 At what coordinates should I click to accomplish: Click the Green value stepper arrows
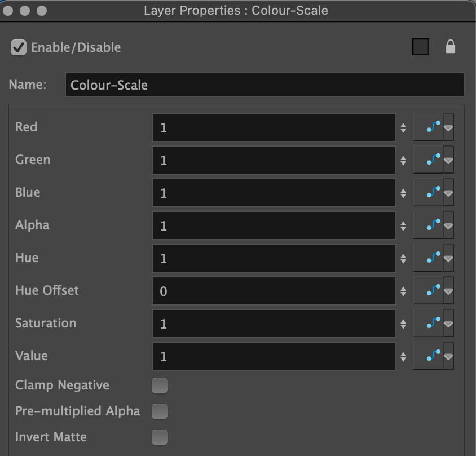pos(403,161)
